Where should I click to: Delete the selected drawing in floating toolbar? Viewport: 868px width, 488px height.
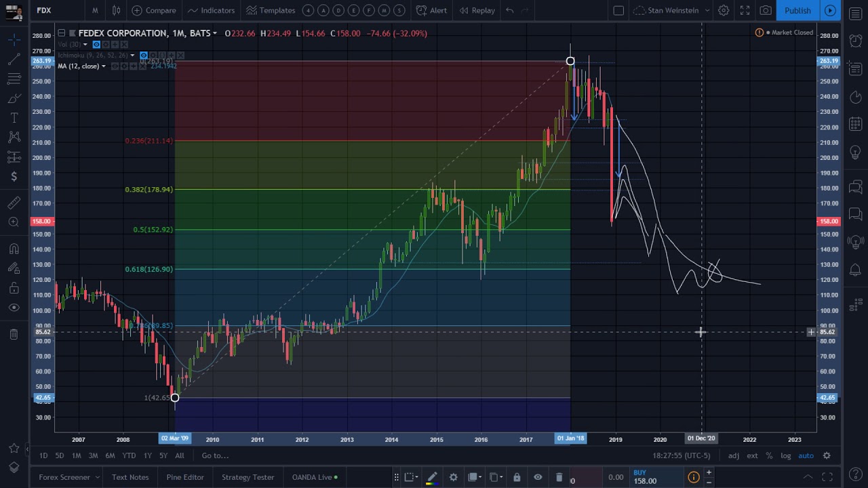click(559, 477)
